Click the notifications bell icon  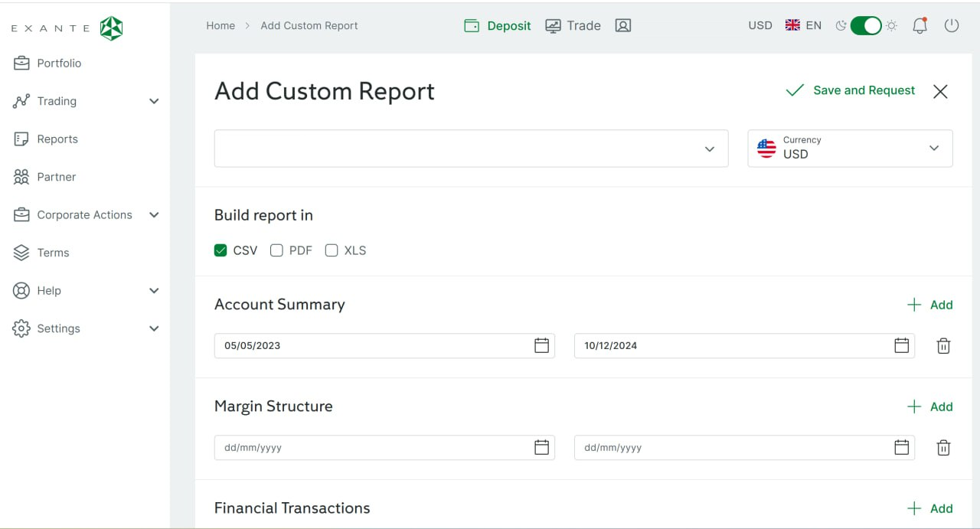point(920,26)
